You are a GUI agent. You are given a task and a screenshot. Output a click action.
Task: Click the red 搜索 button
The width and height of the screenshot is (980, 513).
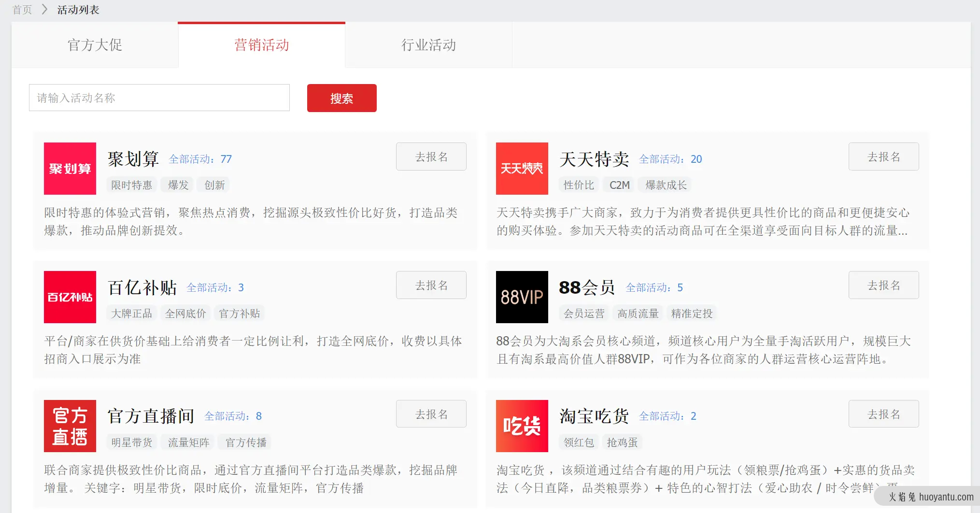pos(342,98)
